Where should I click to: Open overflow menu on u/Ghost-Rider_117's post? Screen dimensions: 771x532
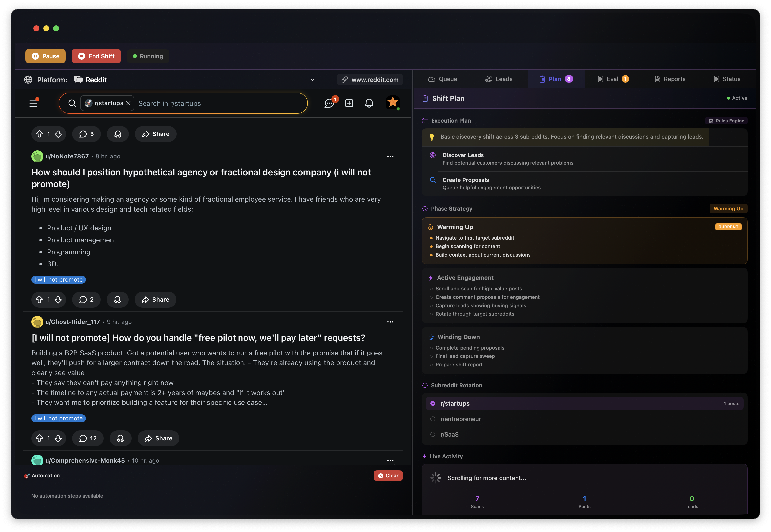[390, 322]
